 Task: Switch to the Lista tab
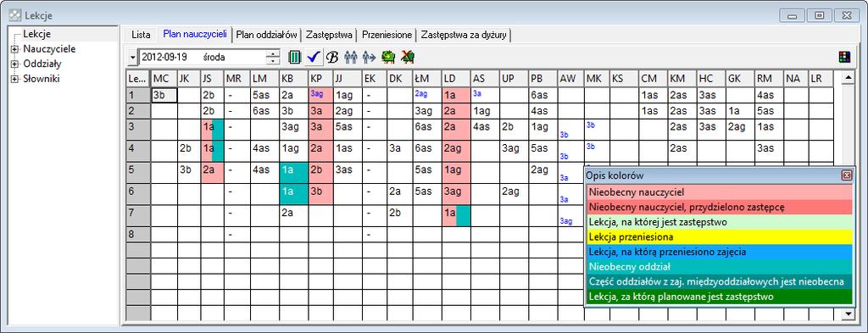141,34
